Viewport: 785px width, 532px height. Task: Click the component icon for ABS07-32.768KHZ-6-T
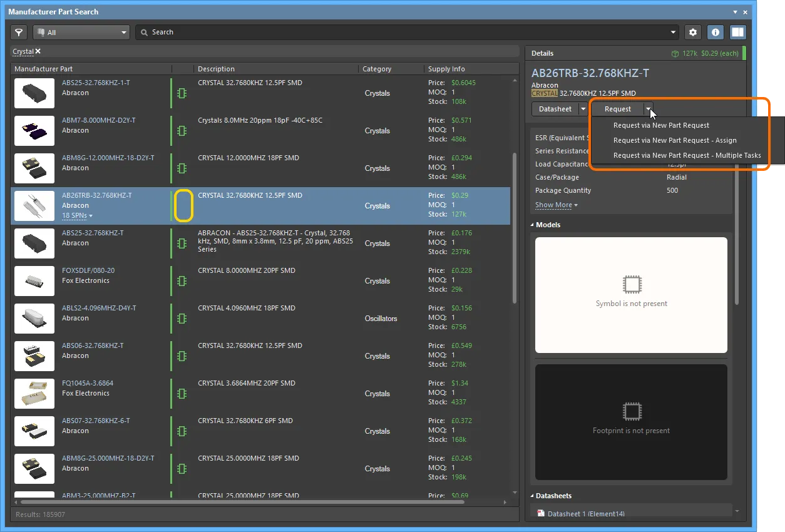click(182, 431)
